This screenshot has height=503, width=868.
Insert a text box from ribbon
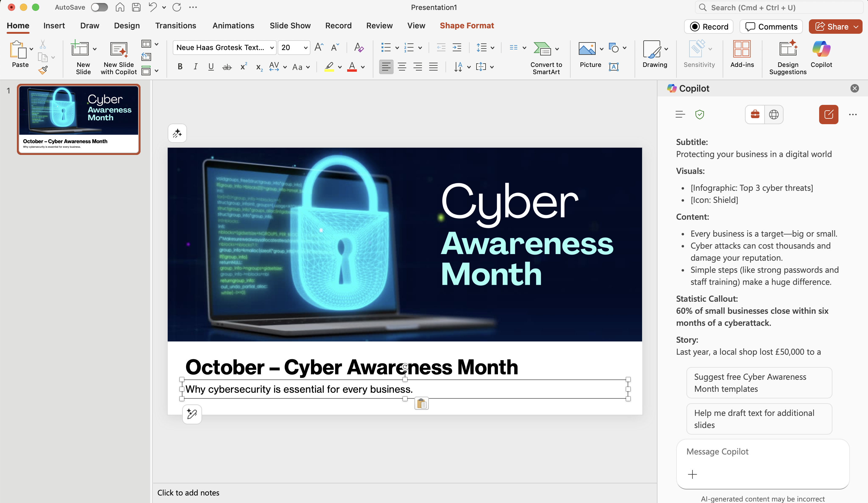[613, 67]
